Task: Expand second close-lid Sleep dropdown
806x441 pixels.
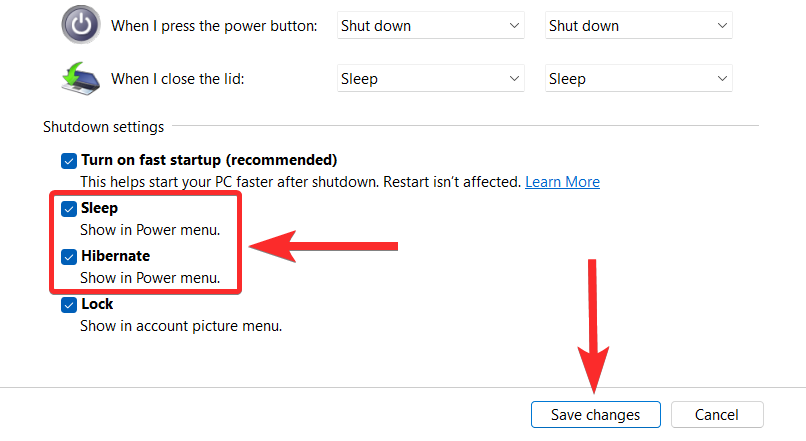Action: coord(638,79)
